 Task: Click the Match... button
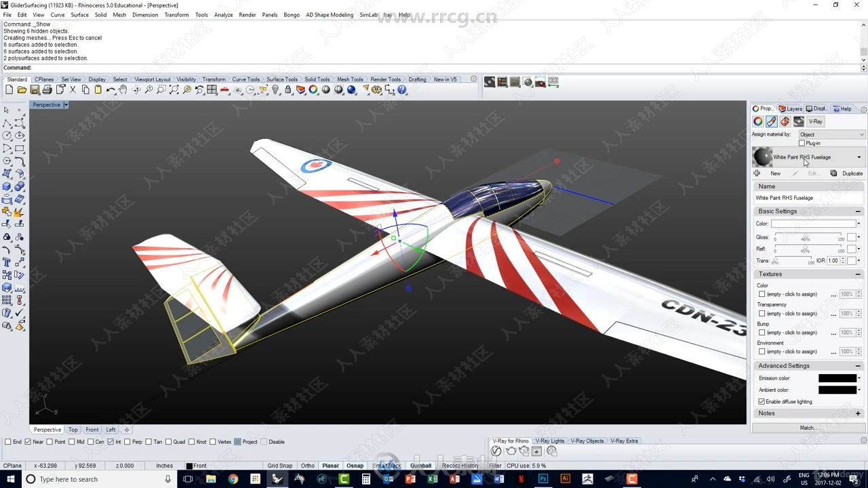tap(808, 428)
